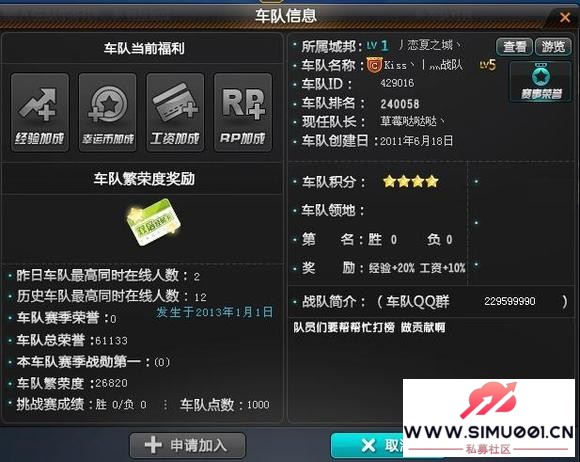The height and width of the screenshot is (462, 580).
Task: Click the four-star team score rating
Action: [411, 181]
